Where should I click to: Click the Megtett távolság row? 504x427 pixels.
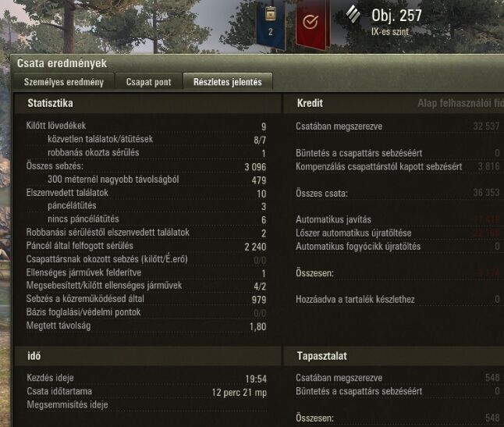pos(146,326)
